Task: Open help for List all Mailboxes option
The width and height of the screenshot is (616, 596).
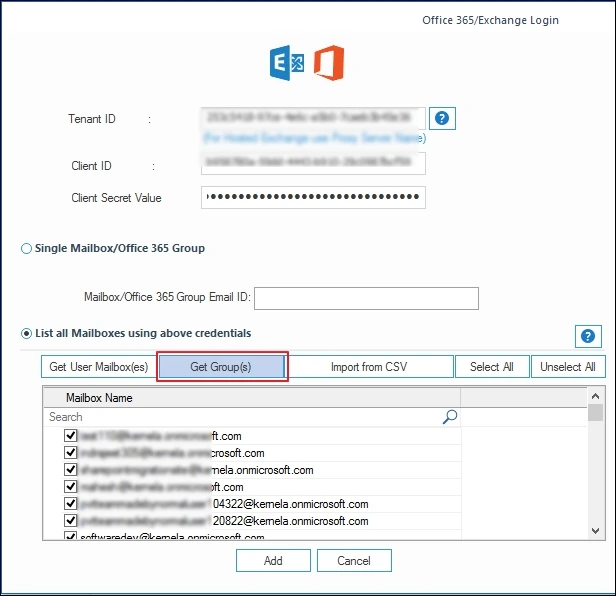Action: coord(588,336)
